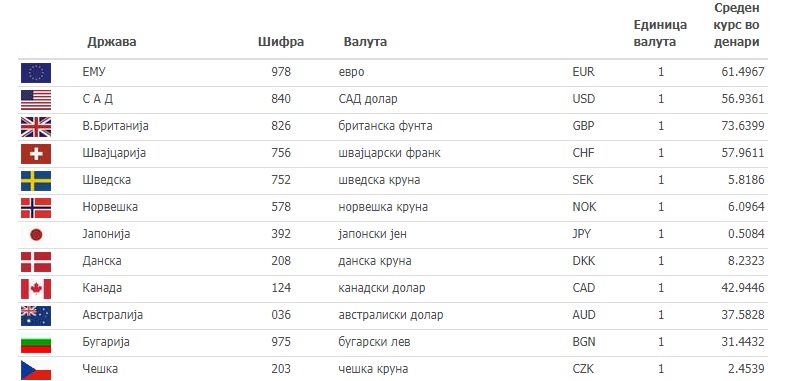Screen dimensions: 791x381
Task: Click the Norway flag icon
Action: click(x=36, y=208)
